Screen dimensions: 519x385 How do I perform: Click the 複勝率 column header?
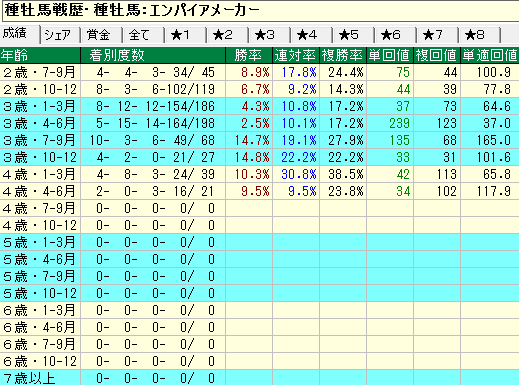(343, 55)
